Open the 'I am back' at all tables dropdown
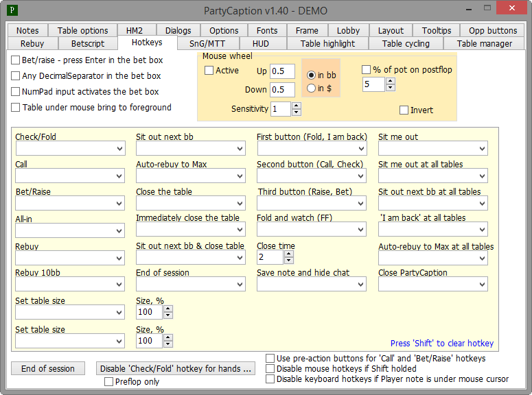This screenshot has width=532, height=395. tap(433, 230)
